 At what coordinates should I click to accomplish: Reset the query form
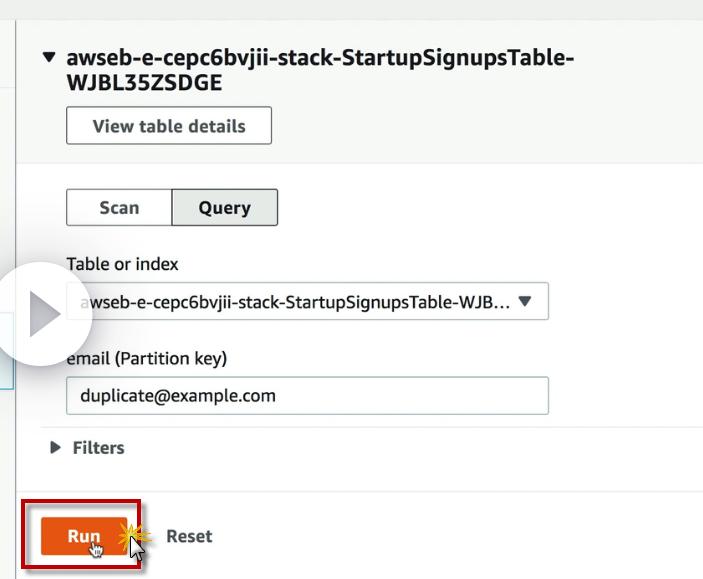point(189,536)
